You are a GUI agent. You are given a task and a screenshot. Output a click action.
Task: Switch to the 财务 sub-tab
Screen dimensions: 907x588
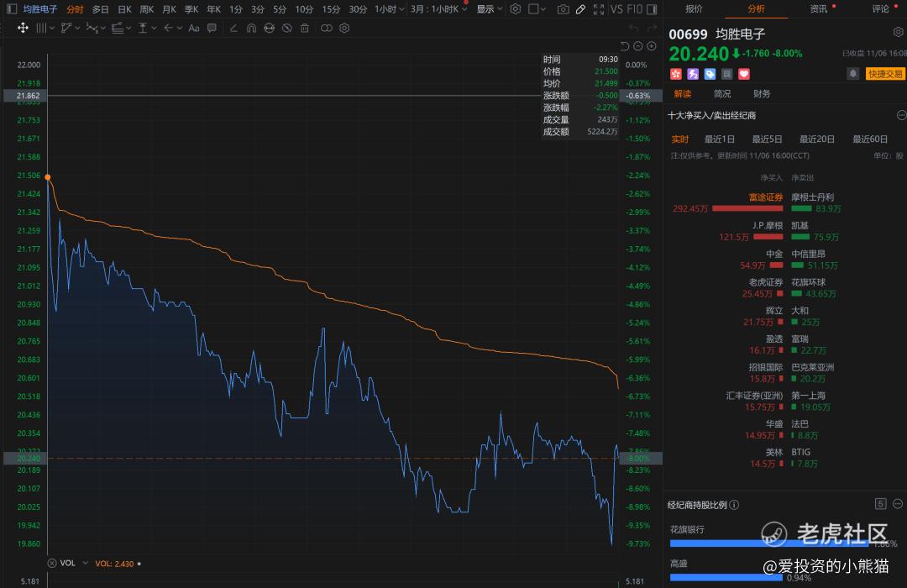pos(761,94)
